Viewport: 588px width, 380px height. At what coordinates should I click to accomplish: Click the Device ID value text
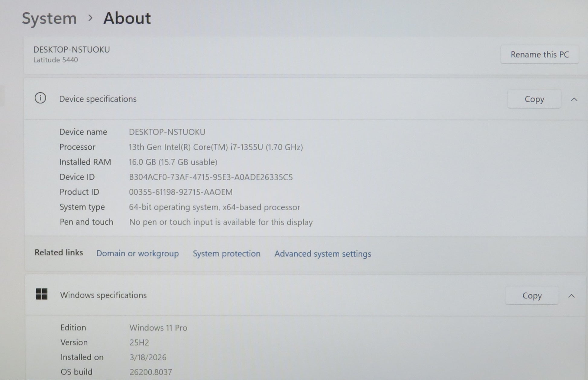(211, 177)
